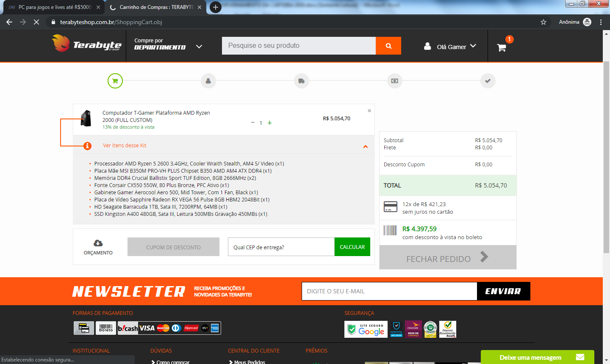The image size is (610, 364).
Task: Increase quantity with the plus button
Action: point(269,123)
